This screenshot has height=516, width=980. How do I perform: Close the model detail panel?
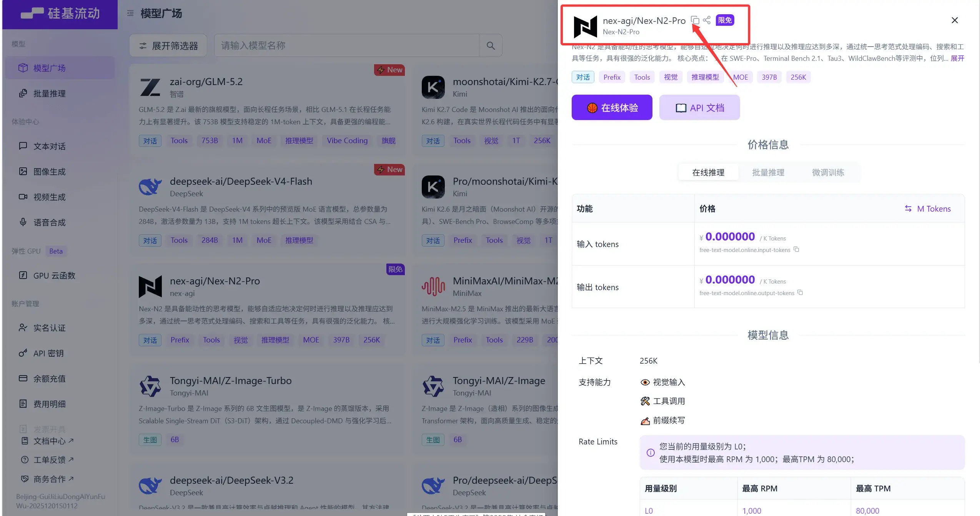click(x=955, y=20)
